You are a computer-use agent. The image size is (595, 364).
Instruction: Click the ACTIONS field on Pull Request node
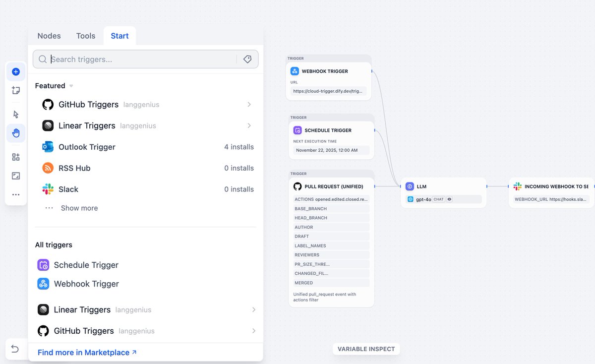pos(331,199)
